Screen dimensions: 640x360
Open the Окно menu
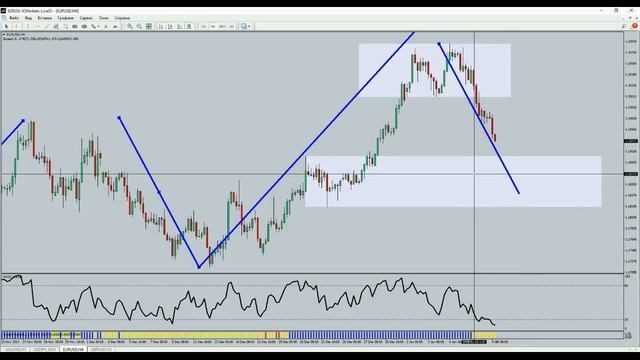[x=104, y=18]
